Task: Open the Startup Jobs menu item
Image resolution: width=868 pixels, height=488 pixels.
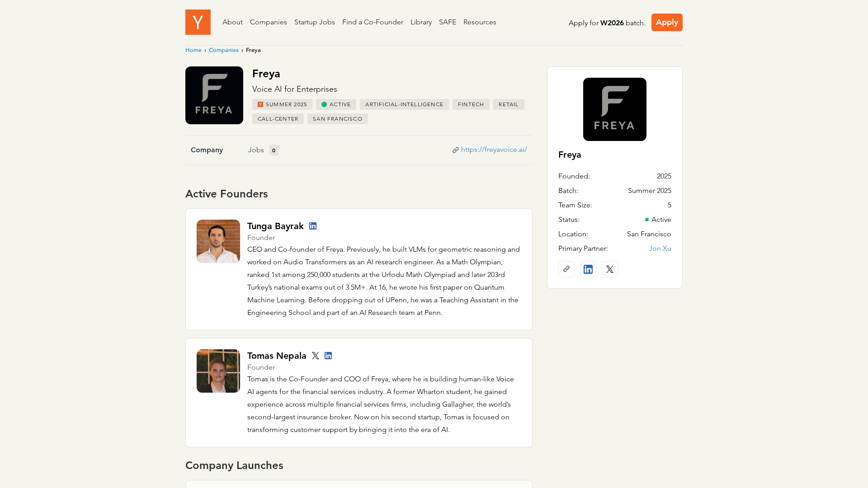Action: pos(314,22)
